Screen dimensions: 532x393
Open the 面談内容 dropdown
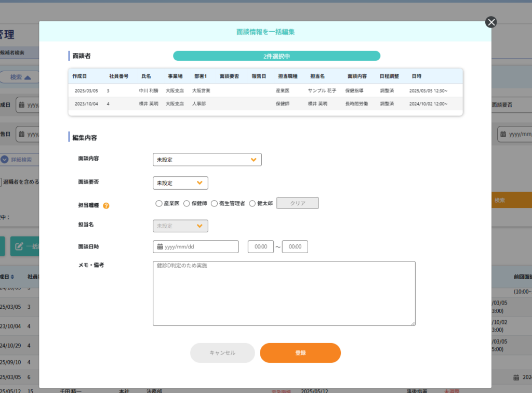(x=207, y=160)
